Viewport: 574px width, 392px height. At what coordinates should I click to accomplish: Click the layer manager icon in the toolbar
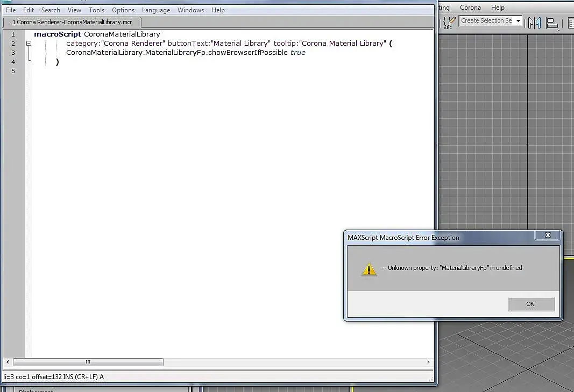pos(571,23)
